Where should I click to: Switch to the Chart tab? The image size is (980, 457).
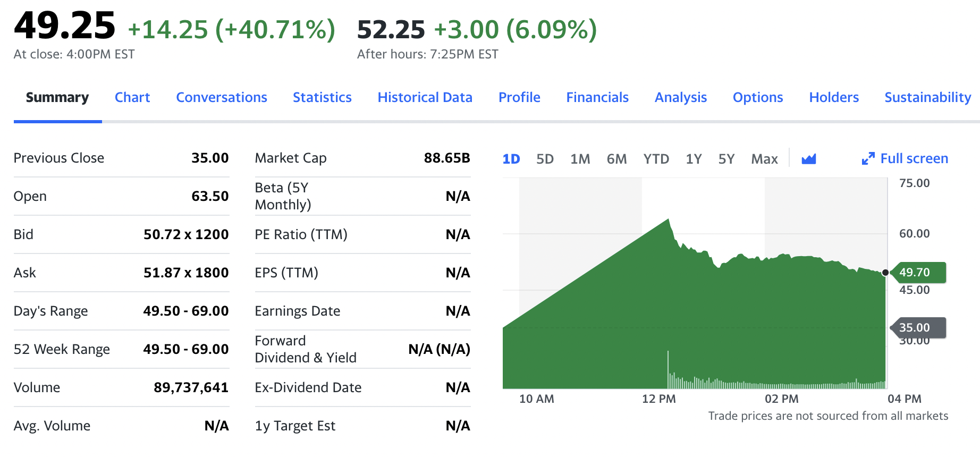(x=132, y=97)
